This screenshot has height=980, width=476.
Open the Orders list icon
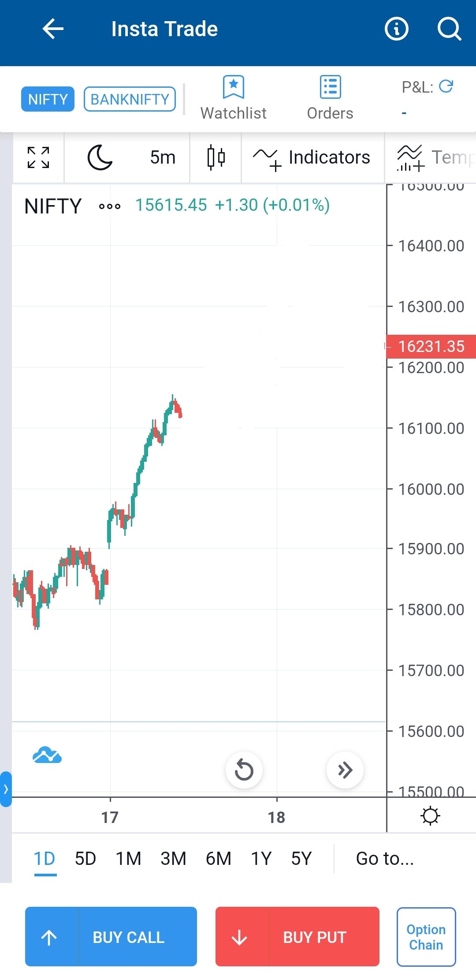(330, 87)
